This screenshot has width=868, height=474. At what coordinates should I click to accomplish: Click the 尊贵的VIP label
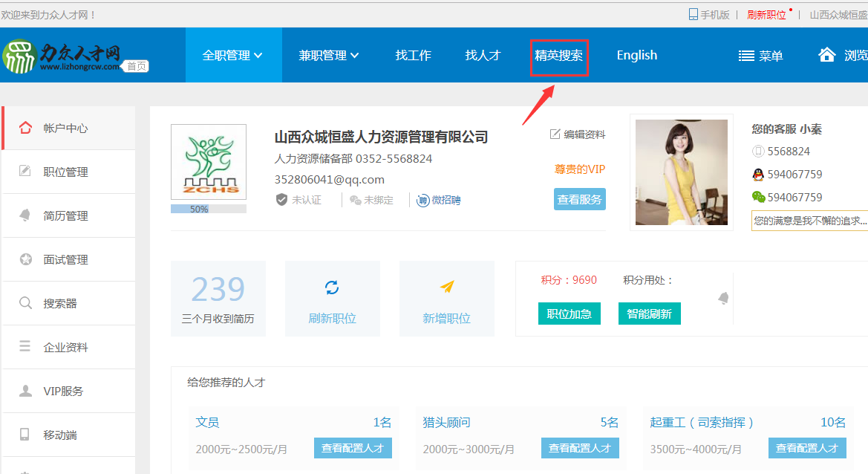pos(580,169)
